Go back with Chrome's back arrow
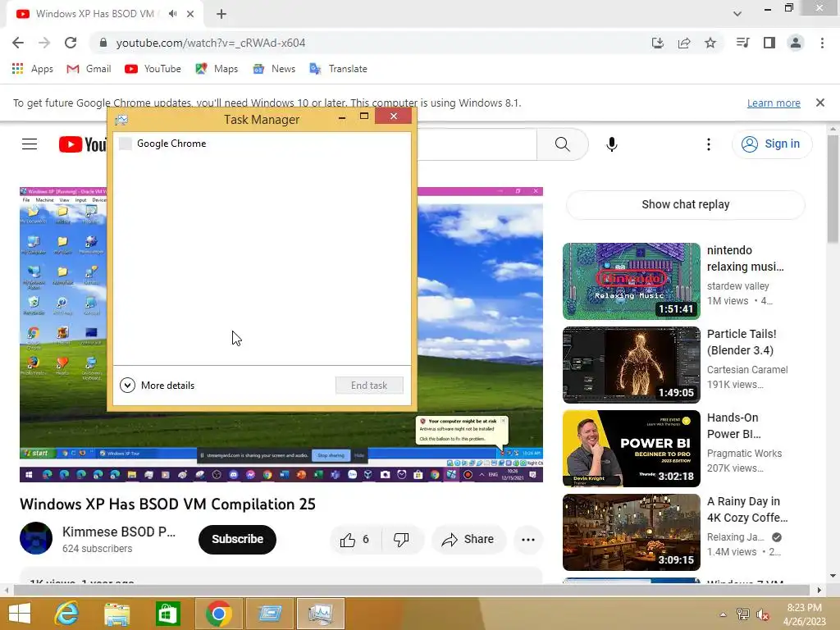The image size is (840, 630). point(18,43)
